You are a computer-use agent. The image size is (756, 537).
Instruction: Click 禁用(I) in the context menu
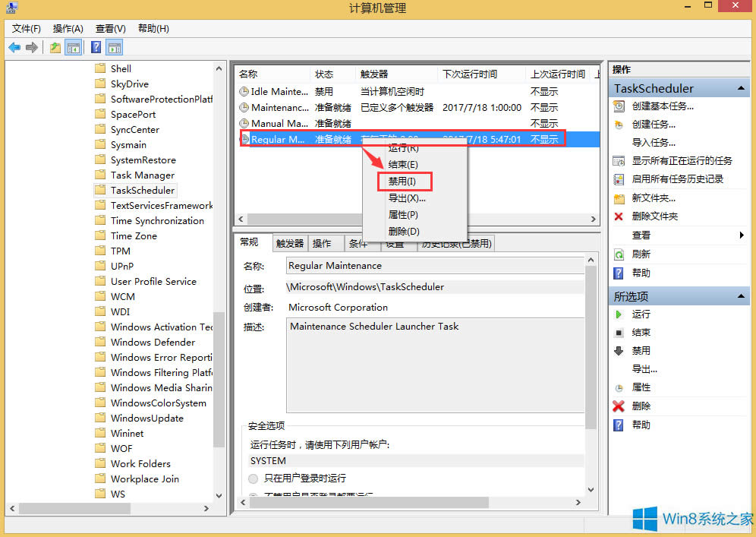point(404,181)
